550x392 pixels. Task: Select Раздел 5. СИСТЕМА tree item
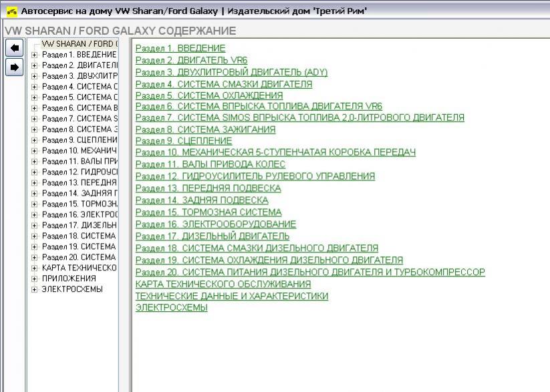[80, 97]
